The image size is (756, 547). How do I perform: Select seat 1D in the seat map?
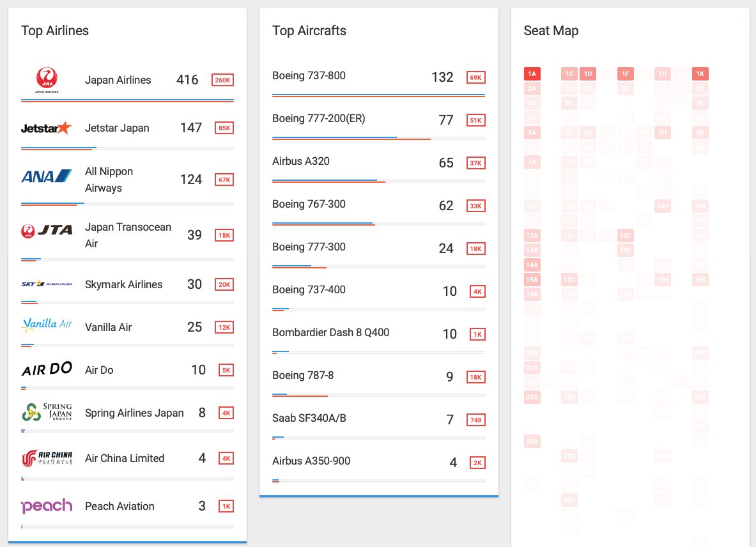(588, 73)
